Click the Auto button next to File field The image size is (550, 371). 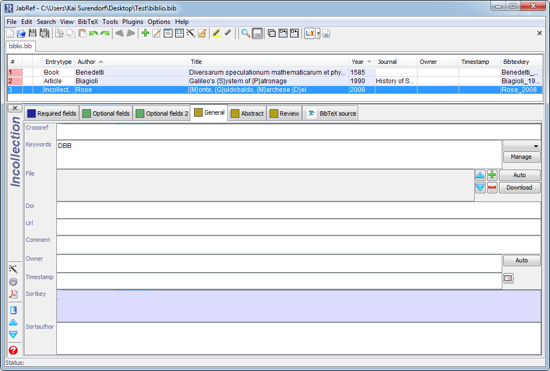point(519,175)
